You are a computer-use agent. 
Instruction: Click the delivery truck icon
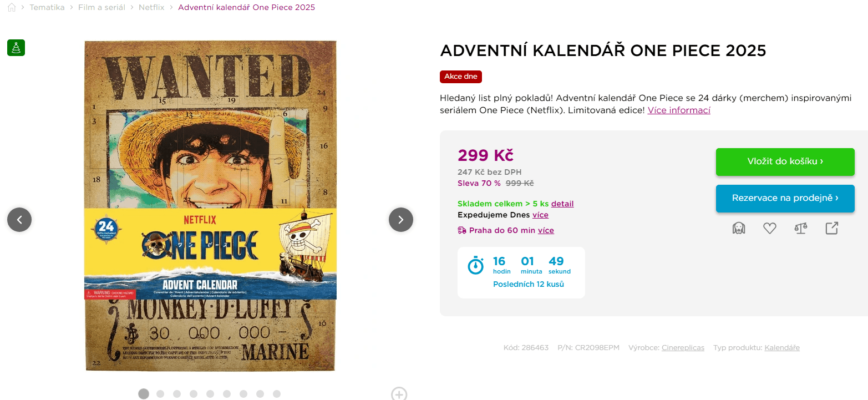[x=461, y=230]
